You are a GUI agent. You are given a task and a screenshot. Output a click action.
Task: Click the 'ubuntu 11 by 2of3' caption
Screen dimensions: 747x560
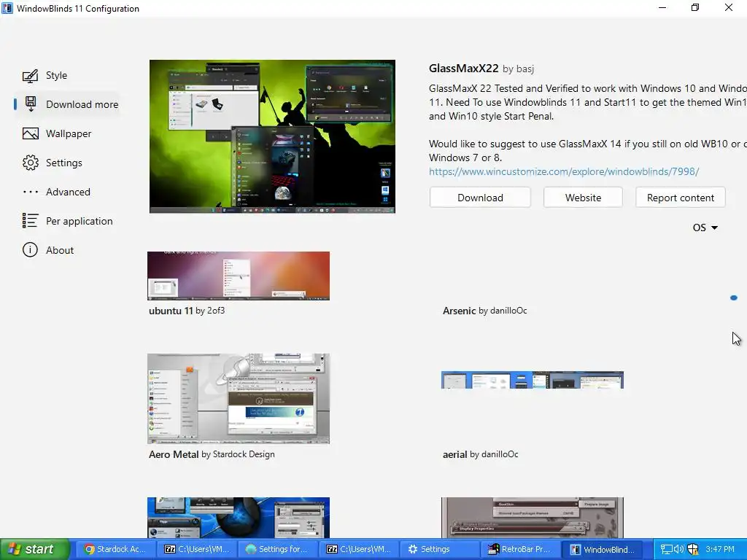click(187, 311)
